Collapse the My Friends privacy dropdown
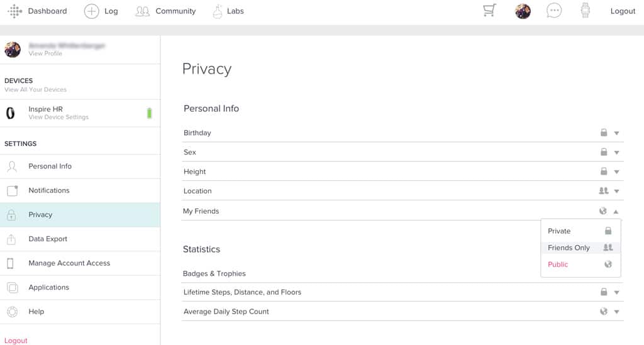This screenshot has height=345, width=644. (x=616, y=212)
